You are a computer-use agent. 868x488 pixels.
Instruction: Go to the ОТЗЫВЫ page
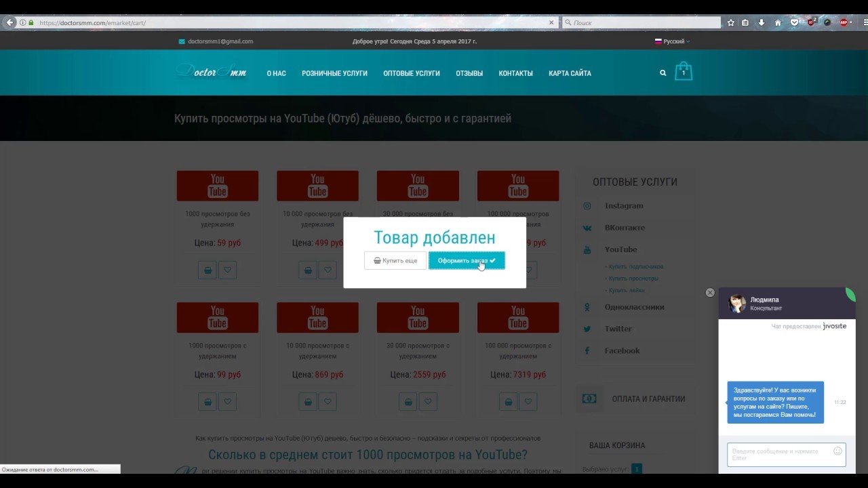click(x=469, y=73)
